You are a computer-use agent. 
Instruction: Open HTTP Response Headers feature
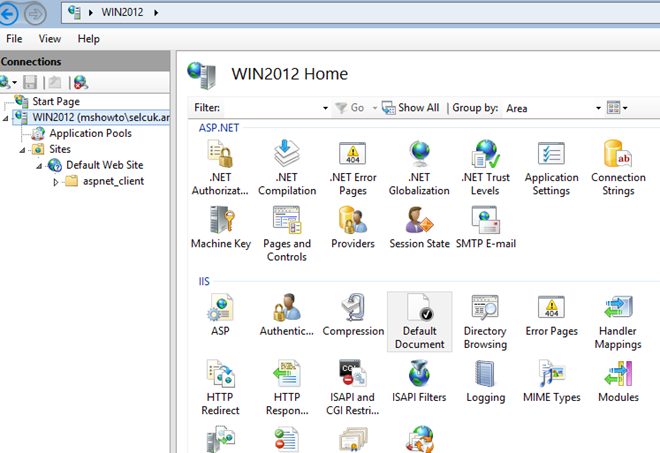[287, 387]
